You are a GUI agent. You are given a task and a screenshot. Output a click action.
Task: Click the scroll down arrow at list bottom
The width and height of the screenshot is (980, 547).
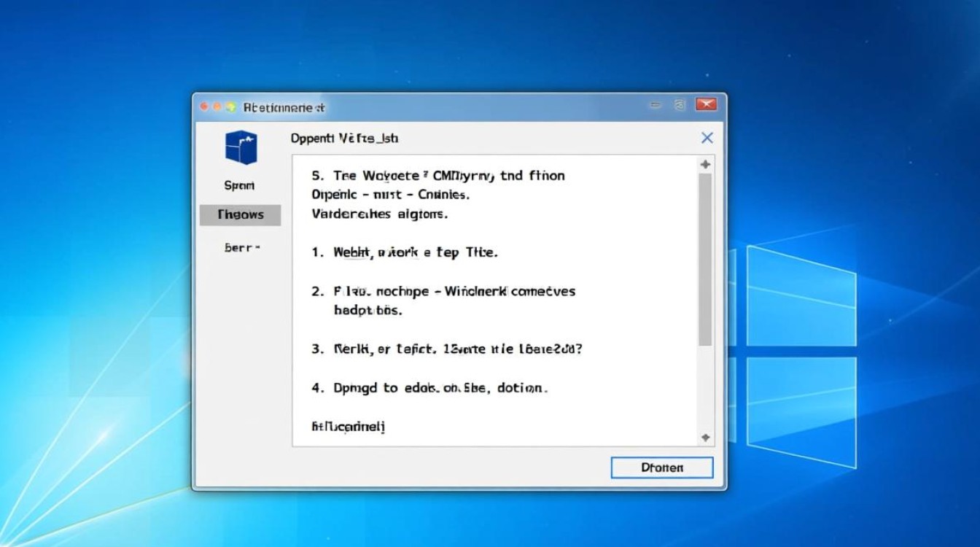(705, 437)
